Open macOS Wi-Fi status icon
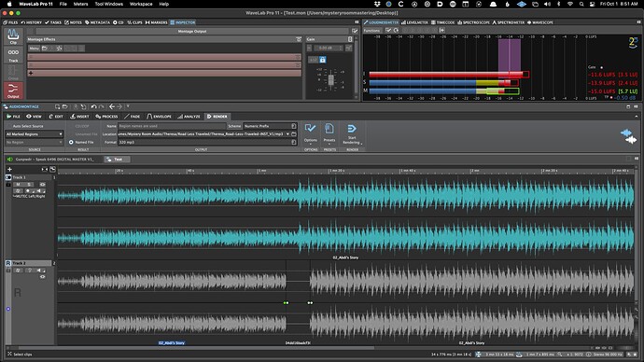 coord(569,4)
